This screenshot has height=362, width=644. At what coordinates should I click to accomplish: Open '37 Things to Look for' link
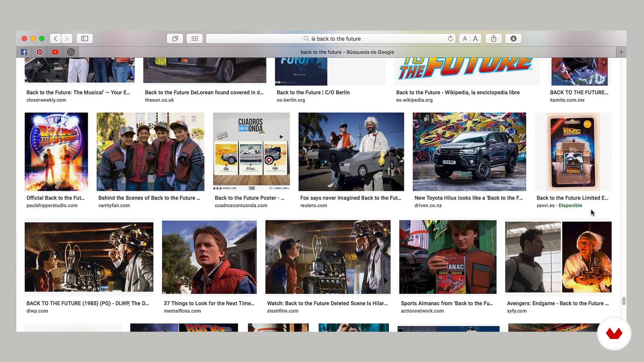point(209,303)
